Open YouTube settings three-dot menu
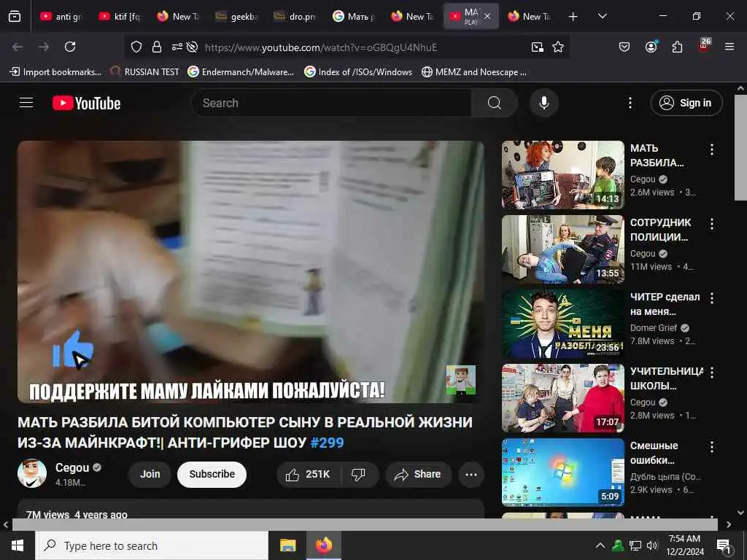 point(630,103)
